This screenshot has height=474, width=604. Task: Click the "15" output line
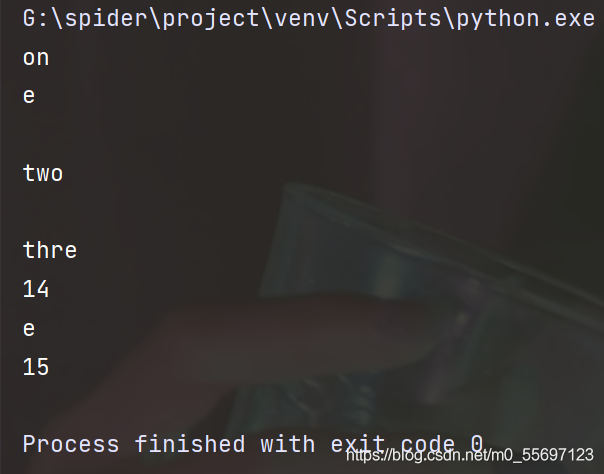(36, 367)
